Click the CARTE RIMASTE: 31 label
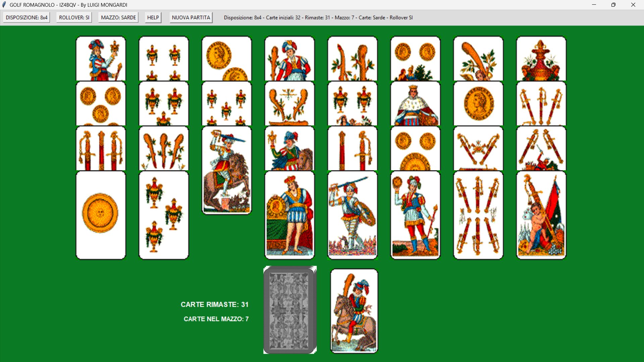 point(215,304)
